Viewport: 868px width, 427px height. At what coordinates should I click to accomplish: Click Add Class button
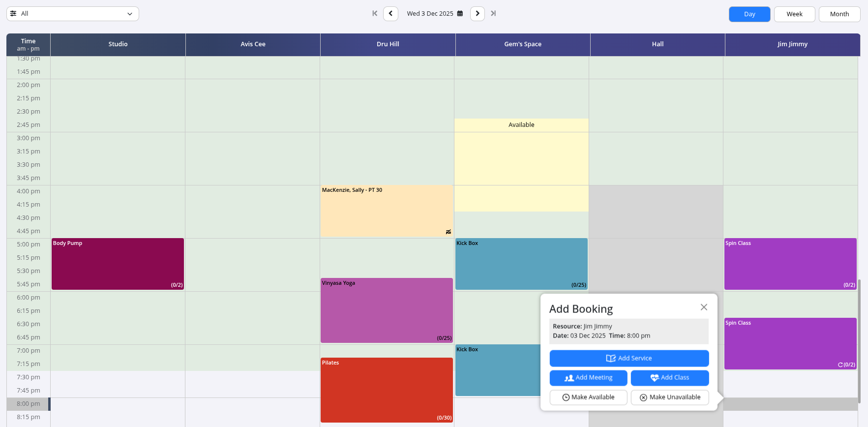(669, 378)
